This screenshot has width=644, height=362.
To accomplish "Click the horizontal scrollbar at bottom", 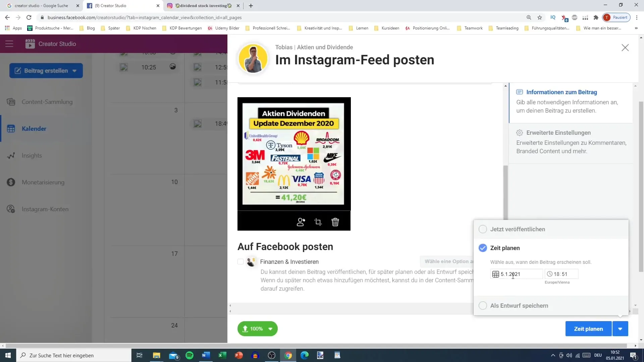I will click(316, 346).
